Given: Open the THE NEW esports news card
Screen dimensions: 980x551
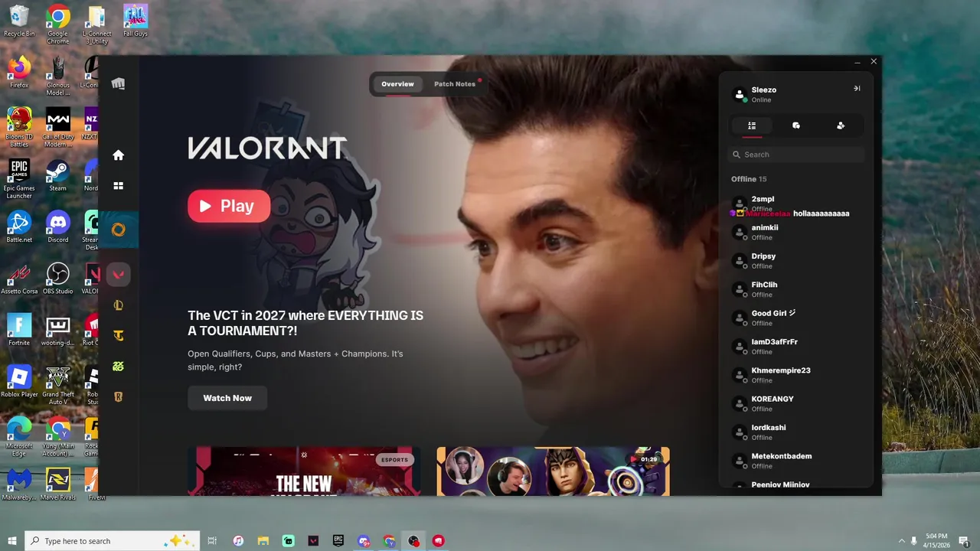Looking at the screenshot, I should pyautogui.click(x=305, y=471).
